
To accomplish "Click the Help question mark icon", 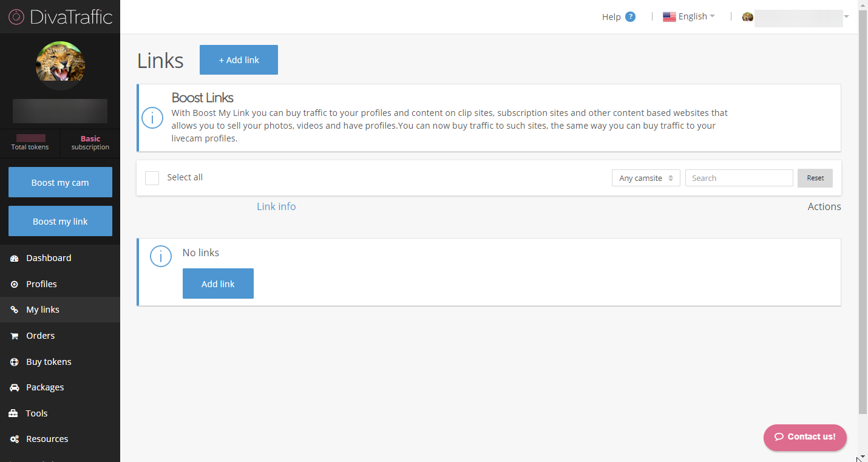I will pos(630,16).
